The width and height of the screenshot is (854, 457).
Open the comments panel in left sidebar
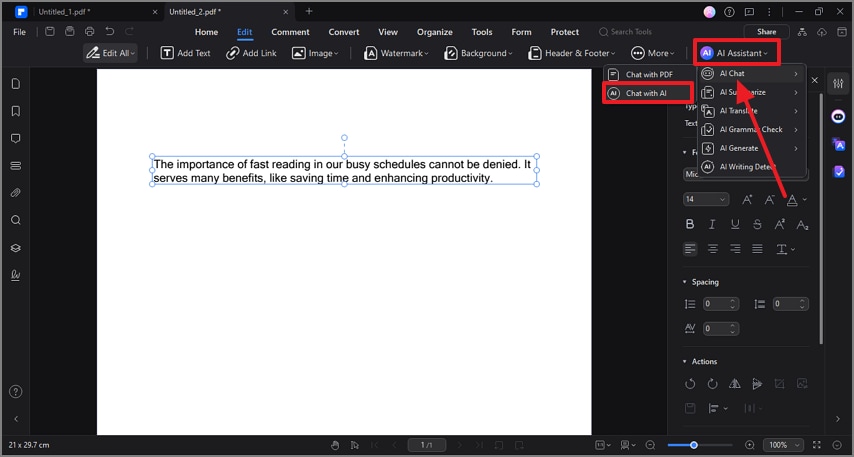[16, 138]
